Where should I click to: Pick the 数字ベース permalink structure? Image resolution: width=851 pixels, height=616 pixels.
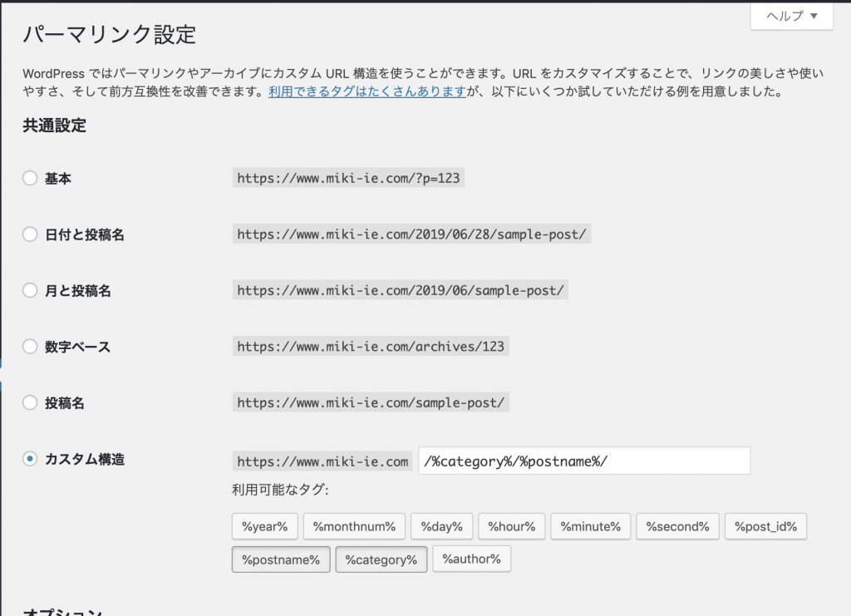pyautogui.click(x=30, y=347)
